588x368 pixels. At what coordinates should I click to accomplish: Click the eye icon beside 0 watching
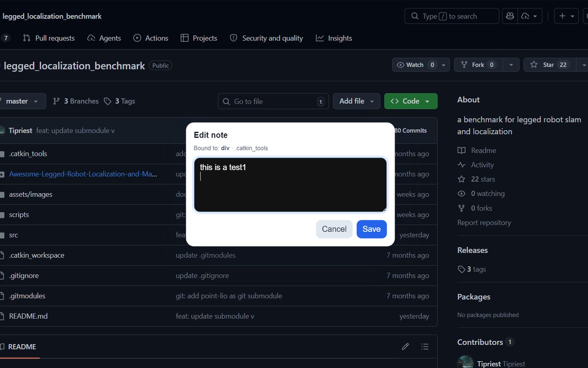coord(462,194)
